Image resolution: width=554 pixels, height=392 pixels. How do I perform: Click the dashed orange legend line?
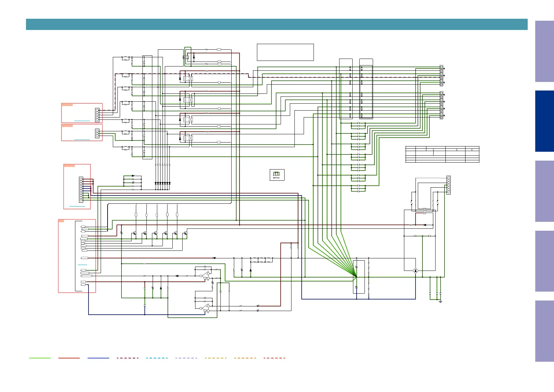tap(245, 358)
